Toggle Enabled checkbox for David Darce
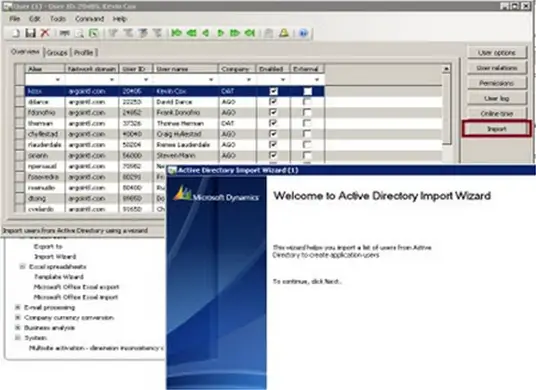 tap(273, 102)
